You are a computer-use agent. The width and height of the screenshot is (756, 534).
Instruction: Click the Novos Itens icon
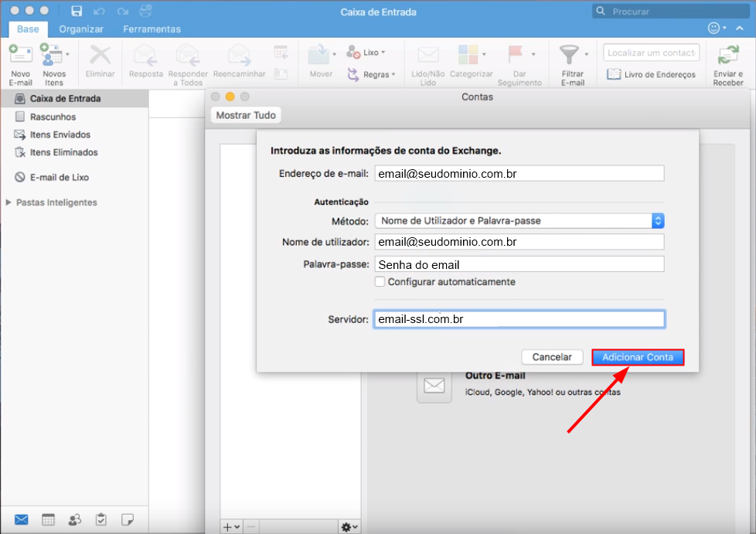pyautogui.click(x=51, y=54)
